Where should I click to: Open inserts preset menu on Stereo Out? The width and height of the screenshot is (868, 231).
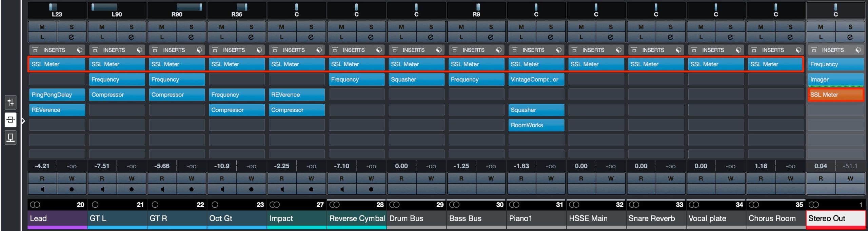tap(858, 50)
